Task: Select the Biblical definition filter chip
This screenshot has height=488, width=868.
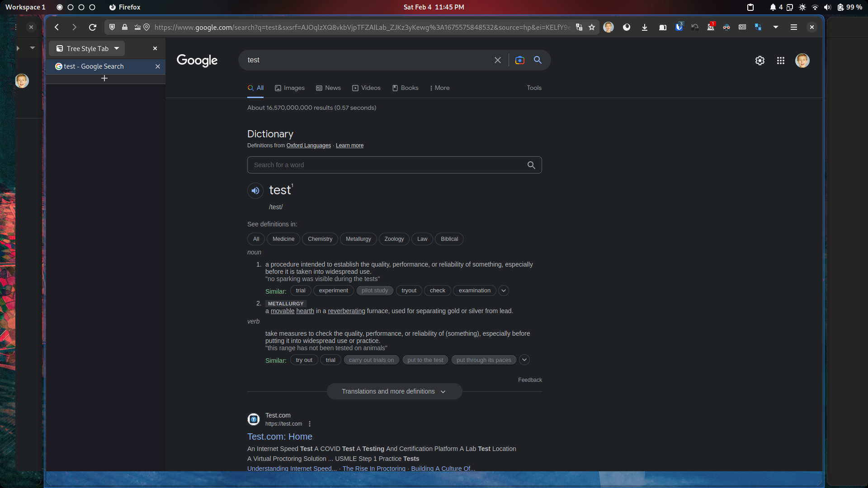Action: pyautogui.click(x=449, y=239)
